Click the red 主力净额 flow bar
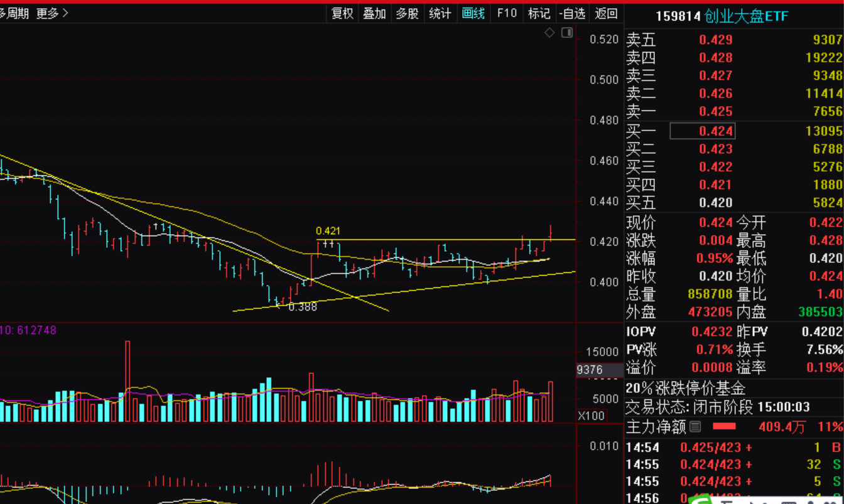 [x=724, y=427]
